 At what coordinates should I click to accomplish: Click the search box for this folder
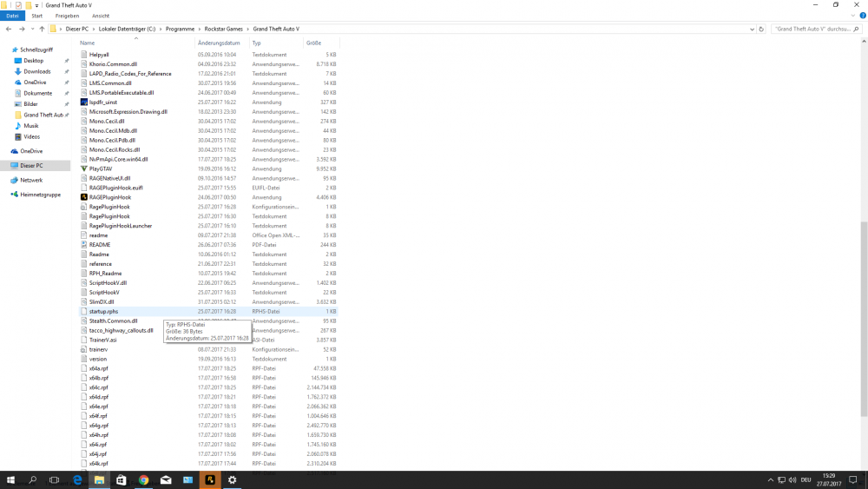[816, 29]
